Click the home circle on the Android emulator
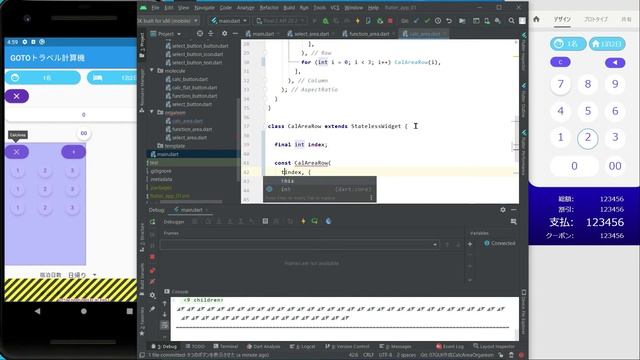The width and height of the screenshot is (640, 360). point(84,311)
